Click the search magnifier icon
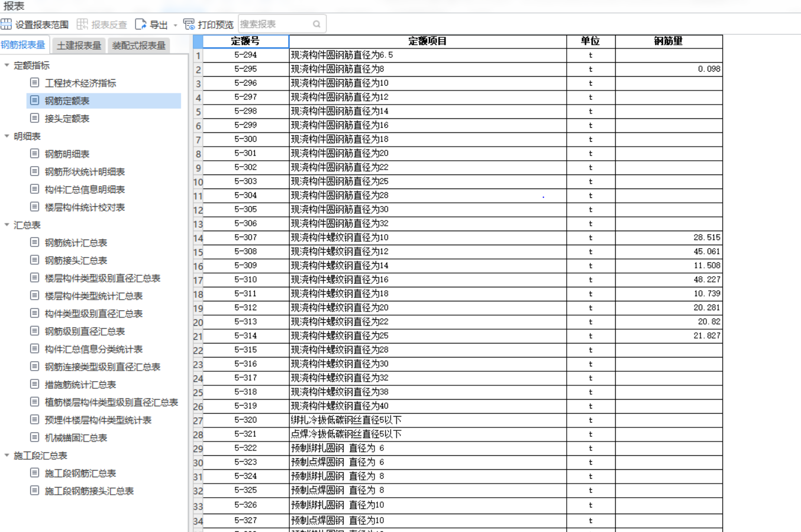This screenshot has height=532, width=801. click(x=317, y=24)
